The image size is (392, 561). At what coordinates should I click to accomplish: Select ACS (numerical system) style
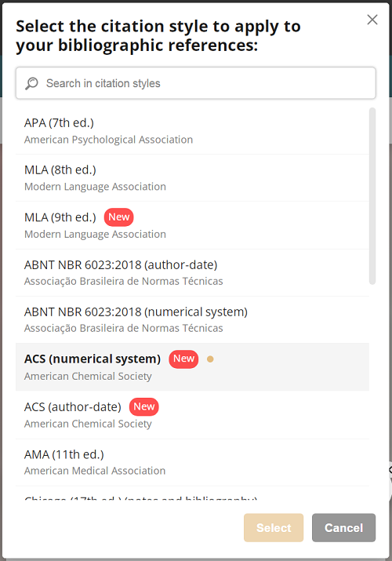tap(192, 366)
